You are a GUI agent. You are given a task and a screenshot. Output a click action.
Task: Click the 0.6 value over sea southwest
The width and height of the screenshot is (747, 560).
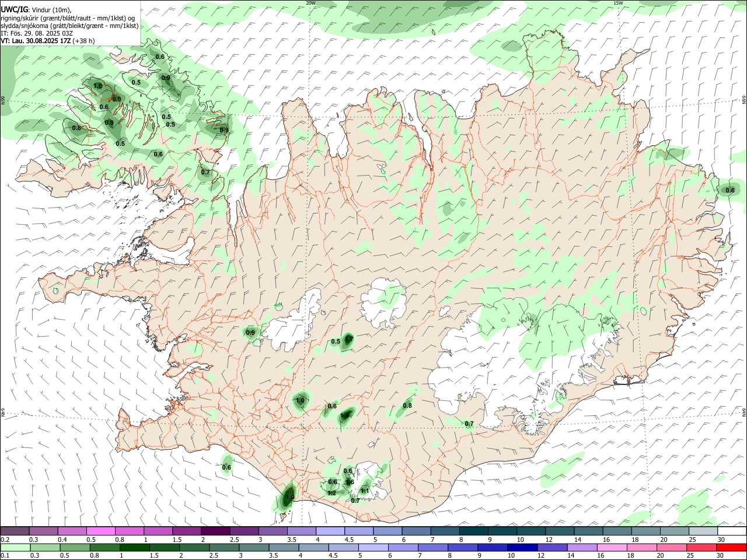[x=227, y=467]
